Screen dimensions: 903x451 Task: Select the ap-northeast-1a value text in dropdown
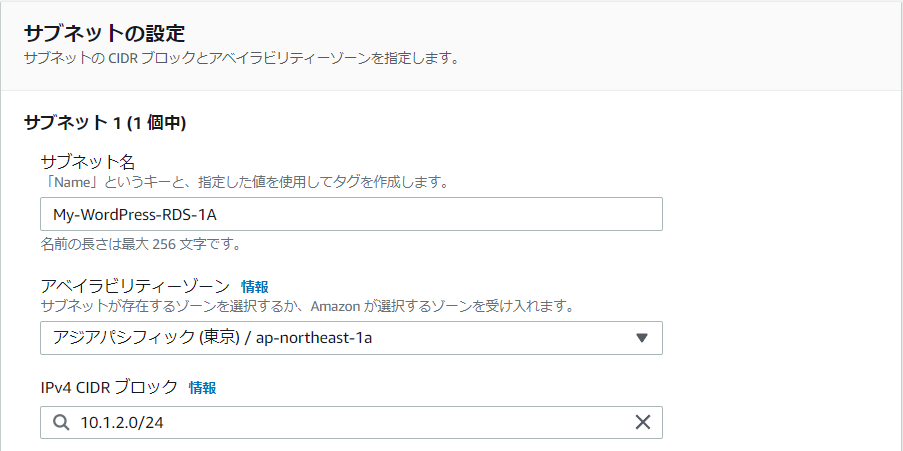314,338
